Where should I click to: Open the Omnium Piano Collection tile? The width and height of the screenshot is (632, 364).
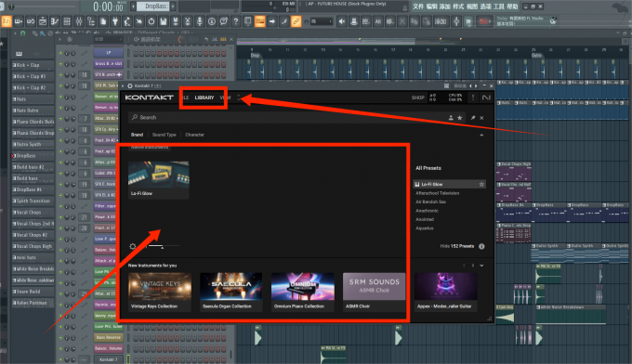click(x=303, y=292)
